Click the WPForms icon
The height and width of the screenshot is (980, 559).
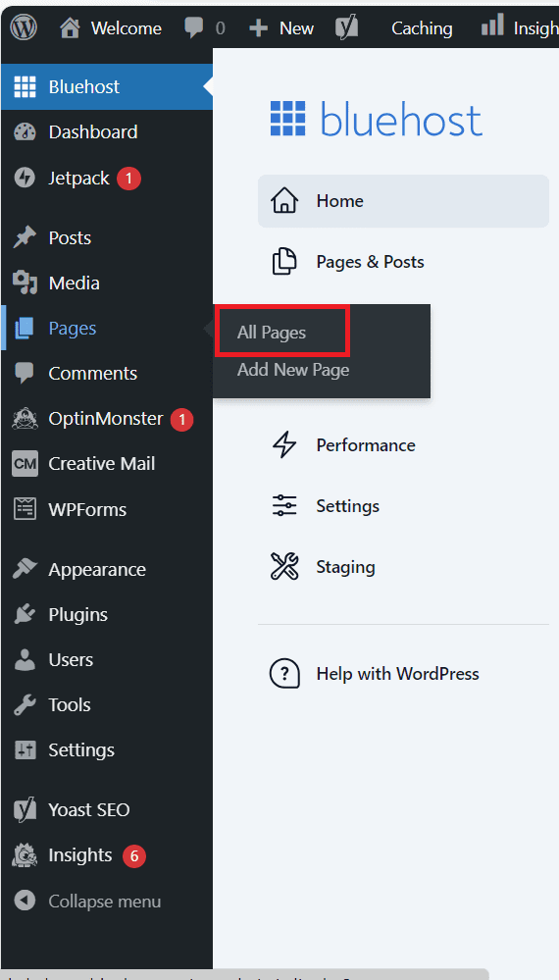coord(25,509)
